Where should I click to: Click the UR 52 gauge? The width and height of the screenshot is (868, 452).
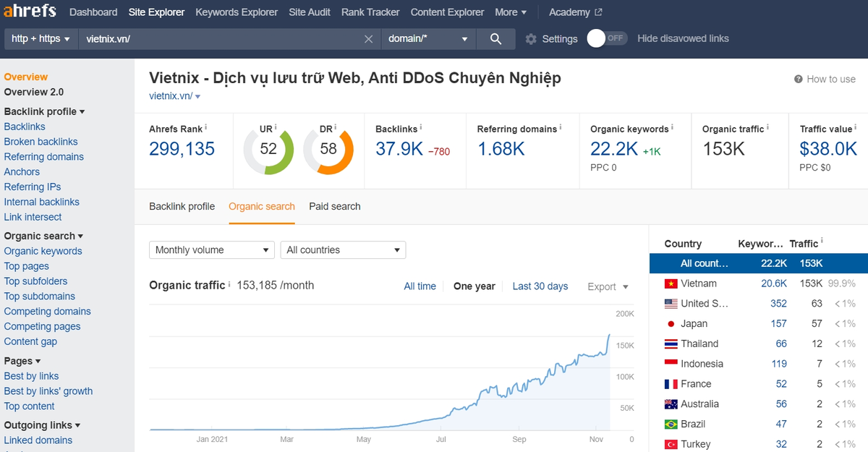pyautogui.click(x=268, y=149)
